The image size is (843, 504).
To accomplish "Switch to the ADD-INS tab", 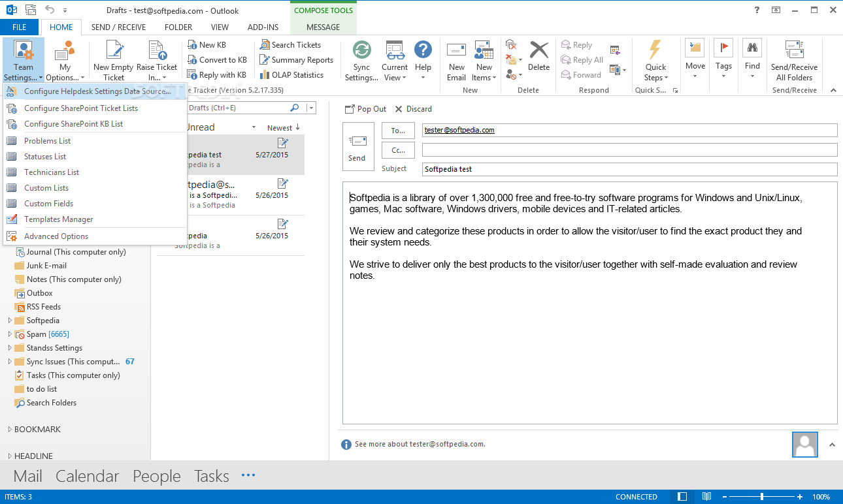I will tap(263, 27).
